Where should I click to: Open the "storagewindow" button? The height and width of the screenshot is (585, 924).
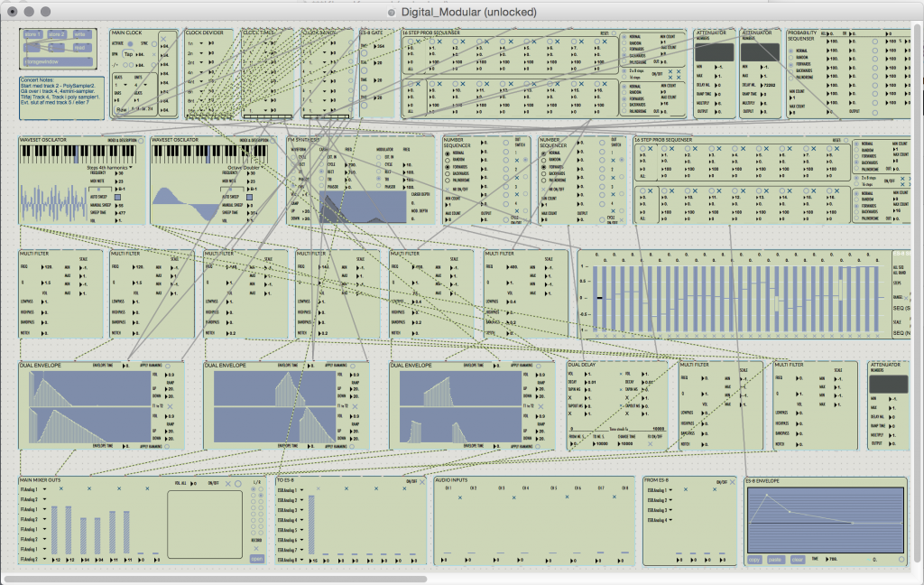pos(58,61)
